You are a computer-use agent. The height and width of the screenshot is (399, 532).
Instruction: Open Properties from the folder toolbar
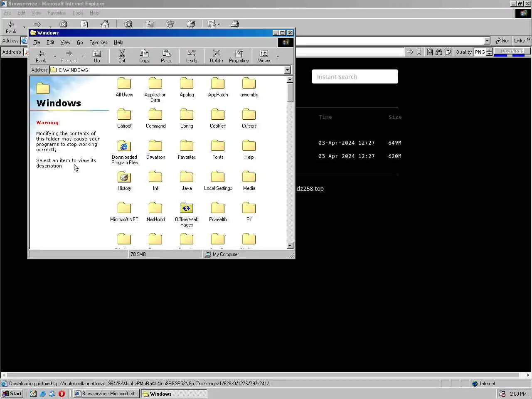tap(239, 56)
